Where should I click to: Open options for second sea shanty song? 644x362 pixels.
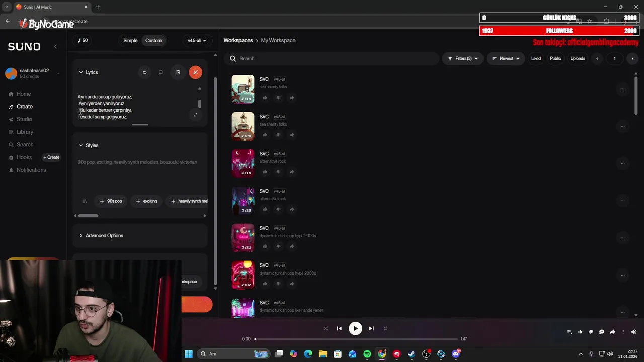click(622, 126)
